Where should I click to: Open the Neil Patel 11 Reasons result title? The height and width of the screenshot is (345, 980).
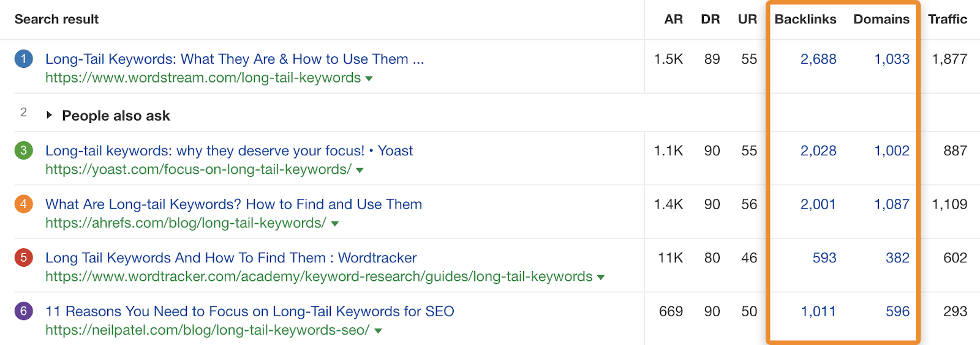click(250, 311)
